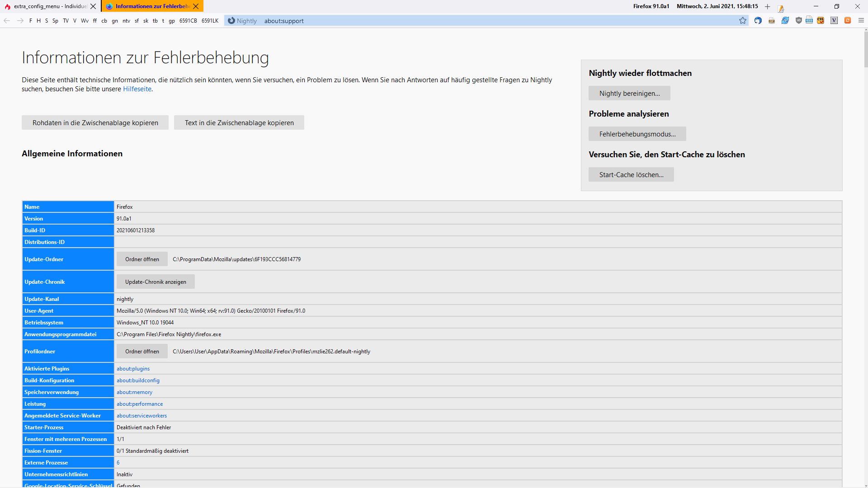
Task: Follow the Hilfeseite link
Action: 137,89
